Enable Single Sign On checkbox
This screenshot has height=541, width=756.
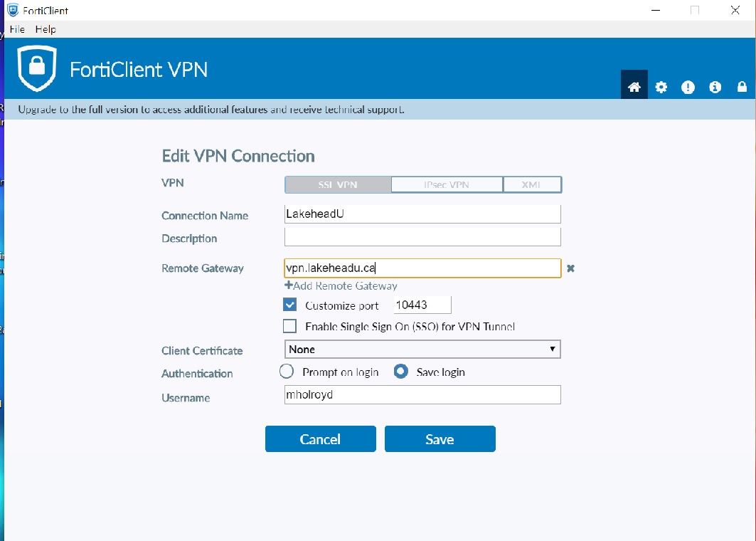pyautogui.click(x=290, y=327)
